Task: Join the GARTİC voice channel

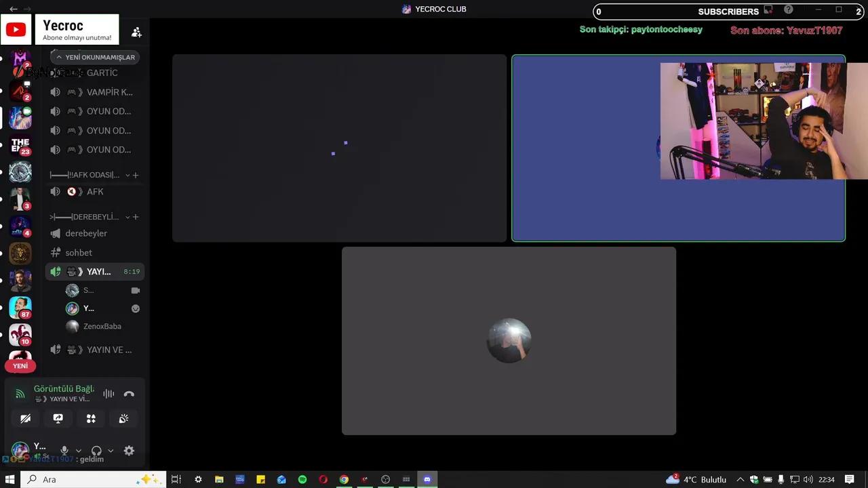Action: click(96, 73)
